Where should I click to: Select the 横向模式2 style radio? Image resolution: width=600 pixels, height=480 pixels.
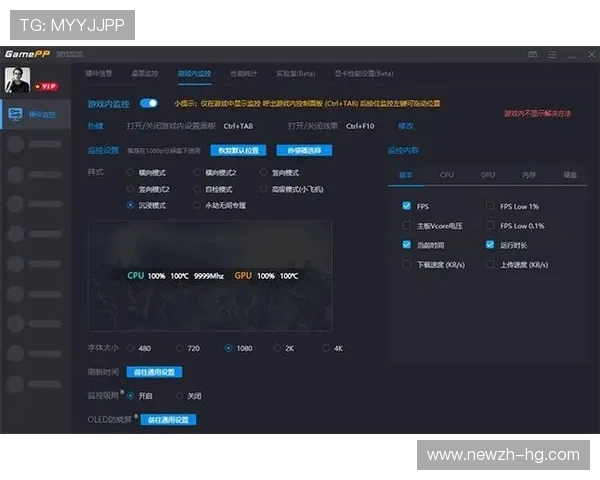click(197, 173)
